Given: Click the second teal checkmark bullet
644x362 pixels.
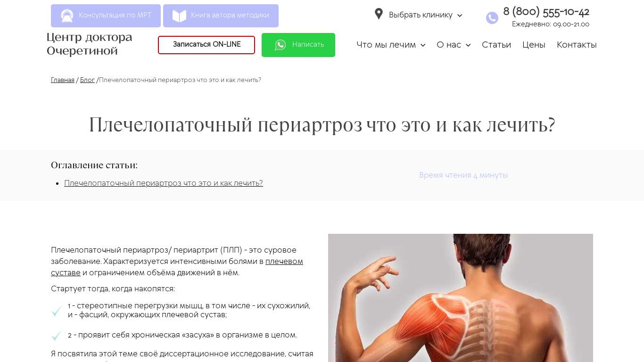Looking at the screenshot, I should pyautogui.click(x=57, y=336).
